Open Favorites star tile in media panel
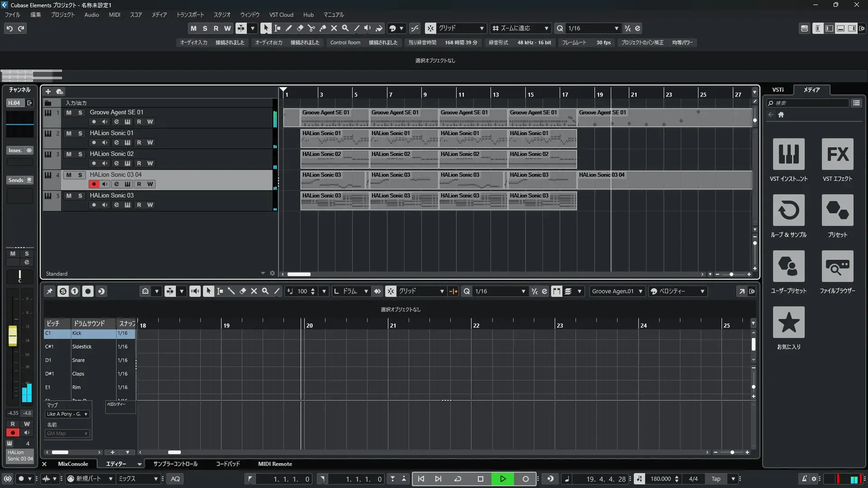868x488 pixels. tap(788, 323)
